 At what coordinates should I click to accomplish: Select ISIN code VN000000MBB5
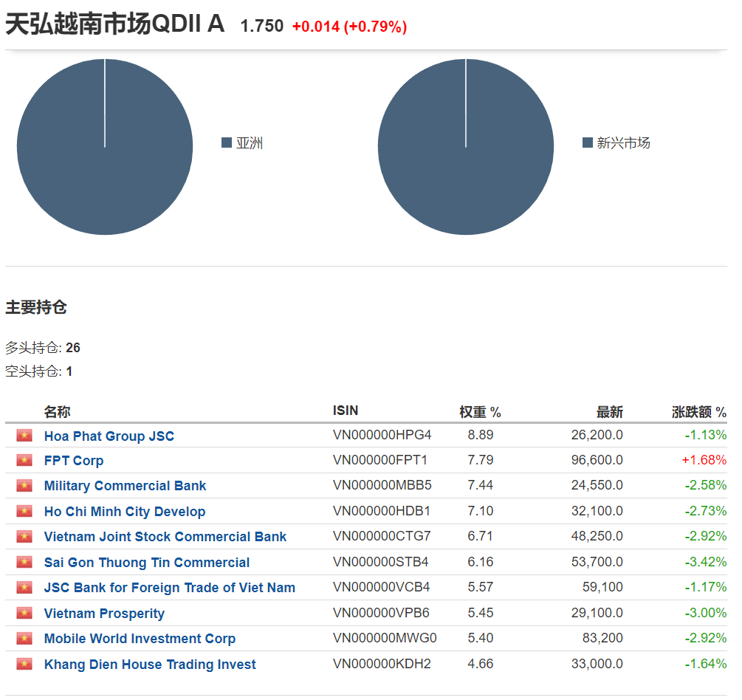(382, 485)
